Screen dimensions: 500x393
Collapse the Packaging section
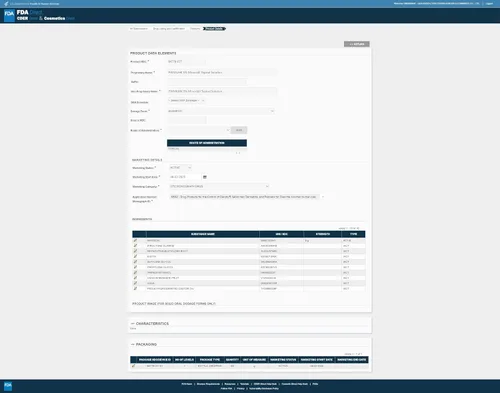click(x=133, y=344)
